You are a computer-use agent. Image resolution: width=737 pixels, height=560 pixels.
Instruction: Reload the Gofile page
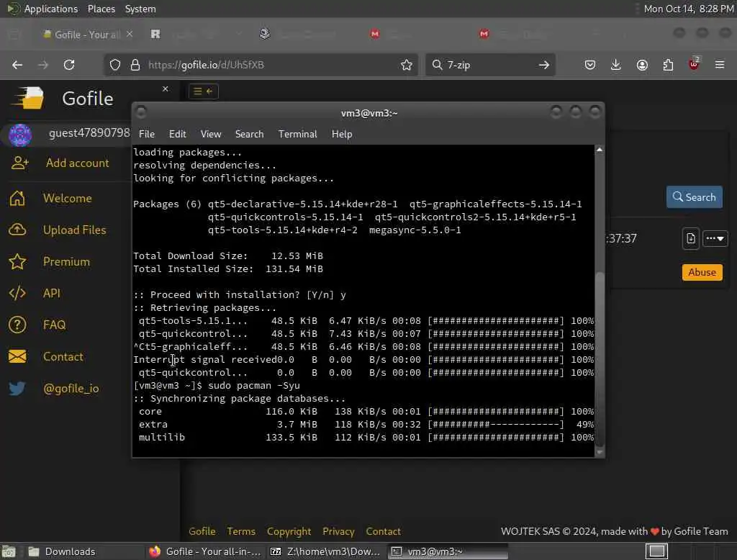coord(69,65)
